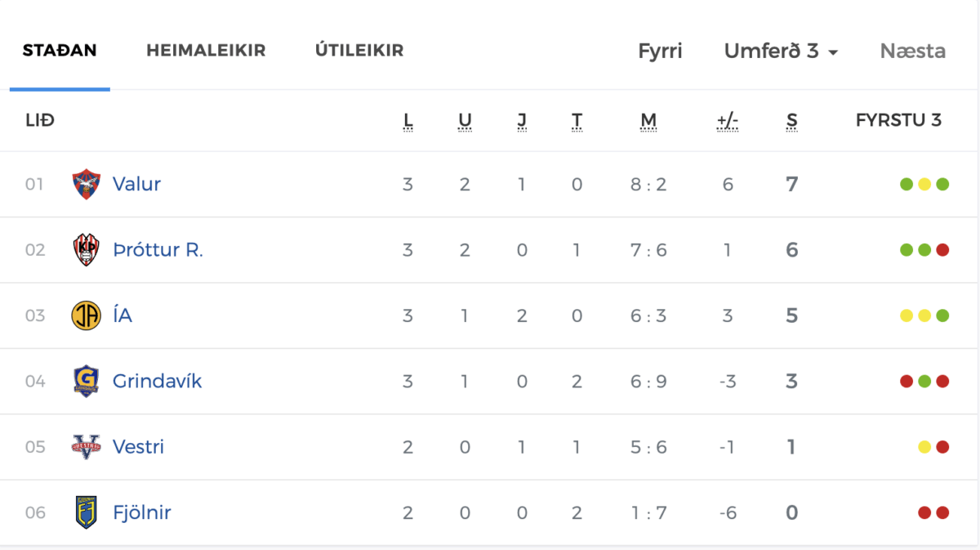The height and width of the screenshot is (550, 980).
Task: Click the Grindavík club crest icon
Action: point(86,382)
